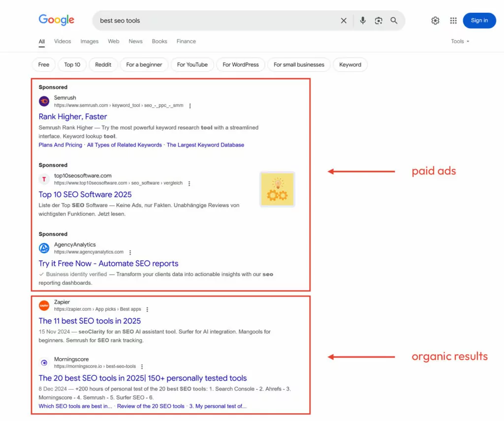This screenshot has width=504, height=421.
Task: Clear the search box with the X icon
Action: [344, 21]
